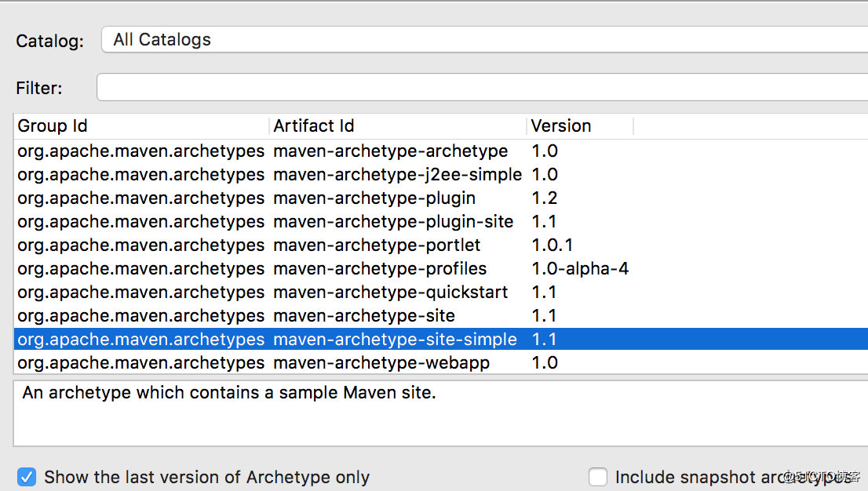Select the maven-archetype-portlet row
This screenshot has width=868, height=491.
[x=440, y=245]
